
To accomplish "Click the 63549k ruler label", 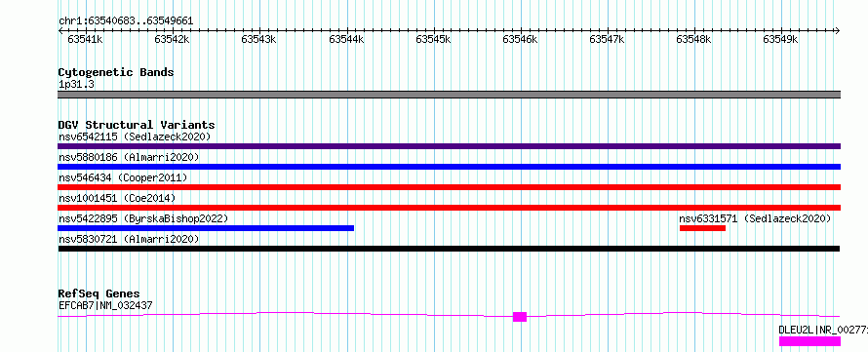I will 780,39.
